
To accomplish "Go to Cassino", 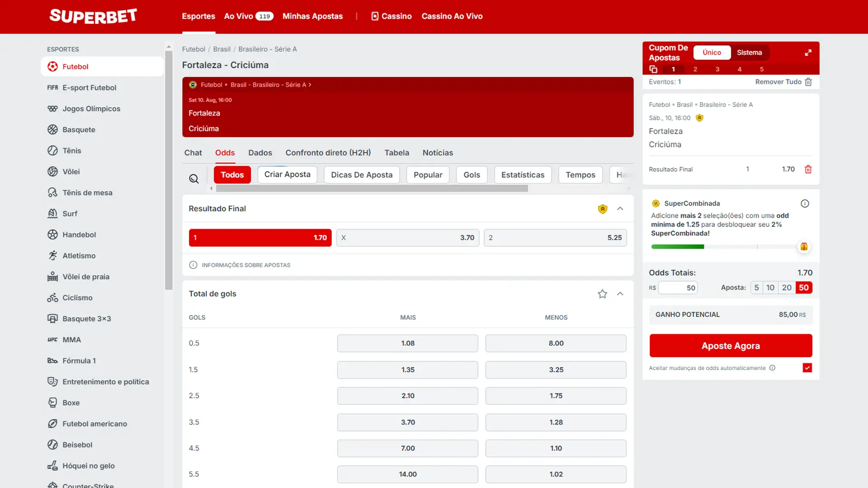I will [391, 16].
